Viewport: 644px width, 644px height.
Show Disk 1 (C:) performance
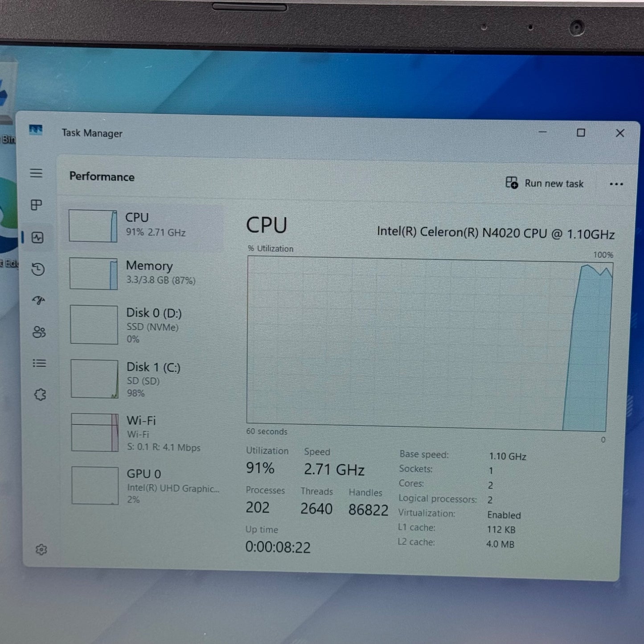[x=147, y=379]
